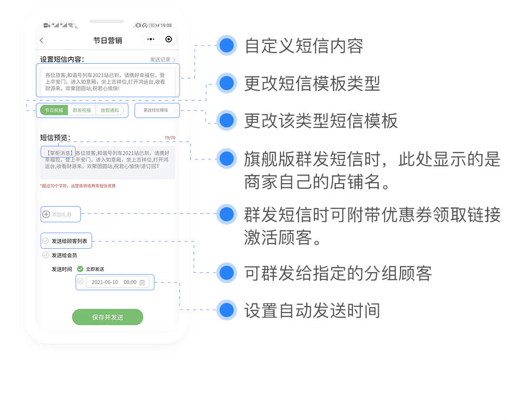Viewport: 510px width, 420px height.
Task: Select the 立即发送 radio option
Action: pos(80,269)
